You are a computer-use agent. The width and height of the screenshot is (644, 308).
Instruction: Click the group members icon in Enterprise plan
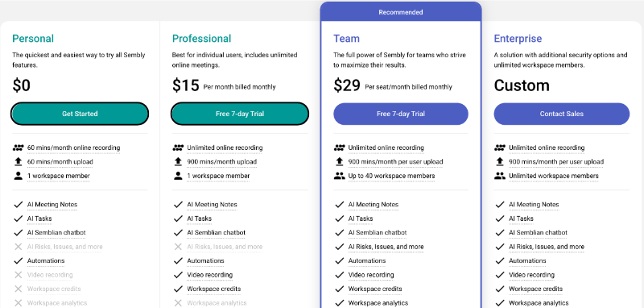point(500,176)
